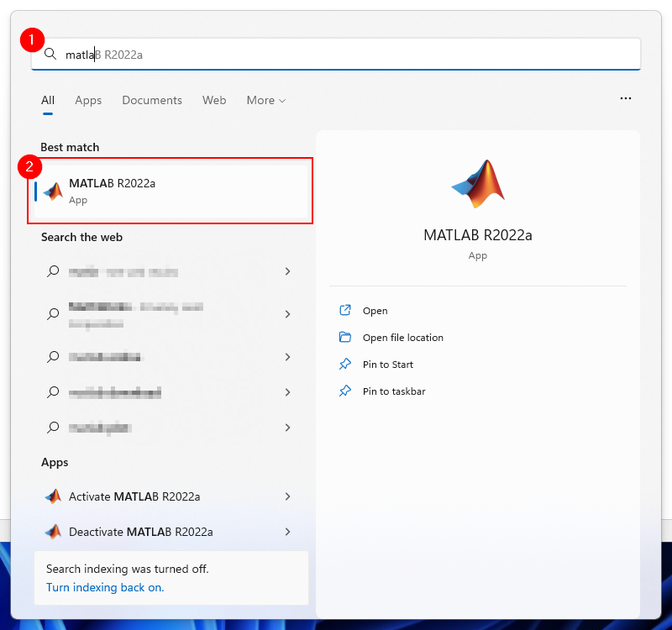Click the "Best match" section heading
Screen dimensions: 672x630
70,148
